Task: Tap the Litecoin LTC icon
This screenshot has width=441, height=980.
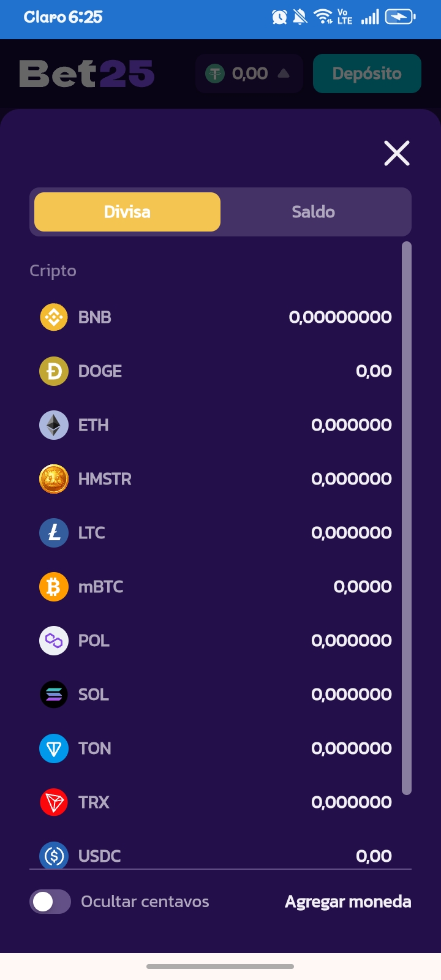Action: (x=54, y=533)
